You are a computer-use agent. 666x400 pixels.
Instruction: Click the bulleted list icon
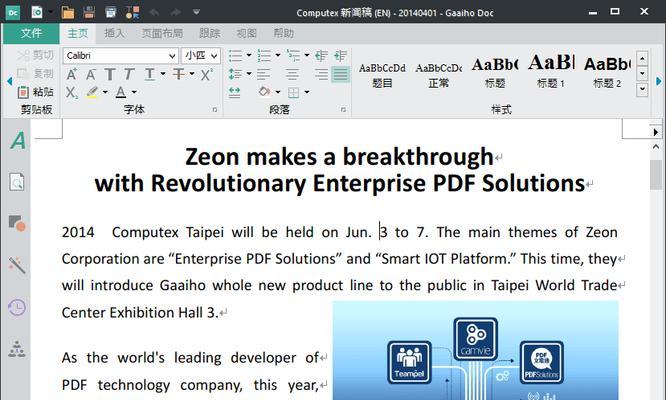click(235, 56)
